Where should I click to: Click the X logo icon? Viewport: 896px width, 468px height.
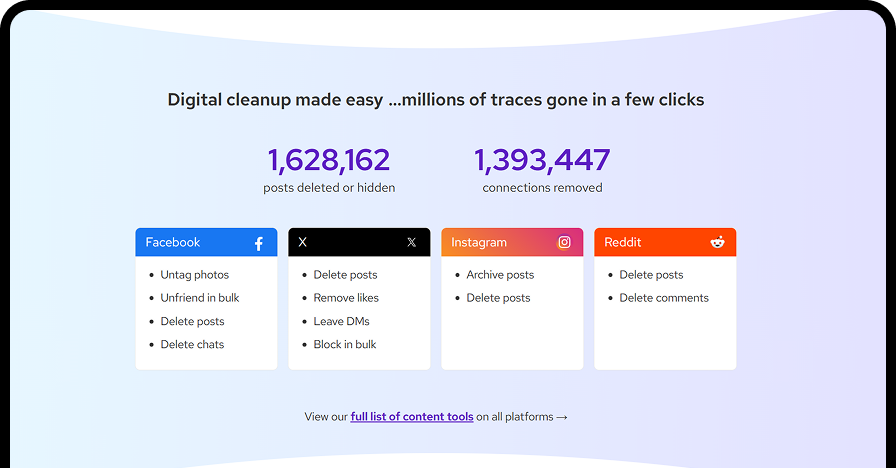click(x=411, y=243)
